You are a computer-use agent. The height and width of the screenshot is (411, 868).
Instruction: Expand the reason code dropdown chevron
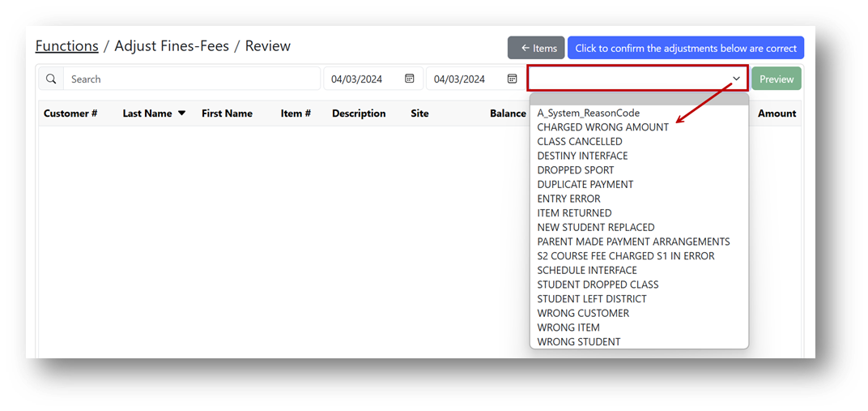point(736,79)
